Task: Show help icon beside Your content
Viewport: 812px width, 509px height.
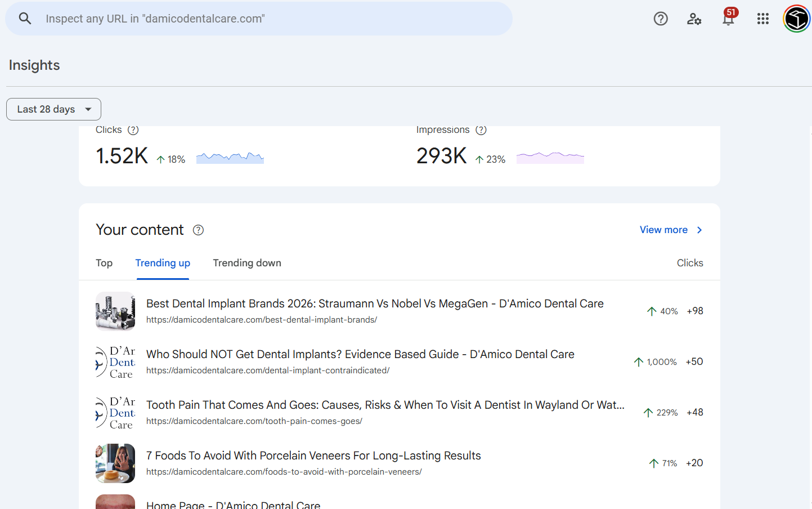Action: [198, 230]
